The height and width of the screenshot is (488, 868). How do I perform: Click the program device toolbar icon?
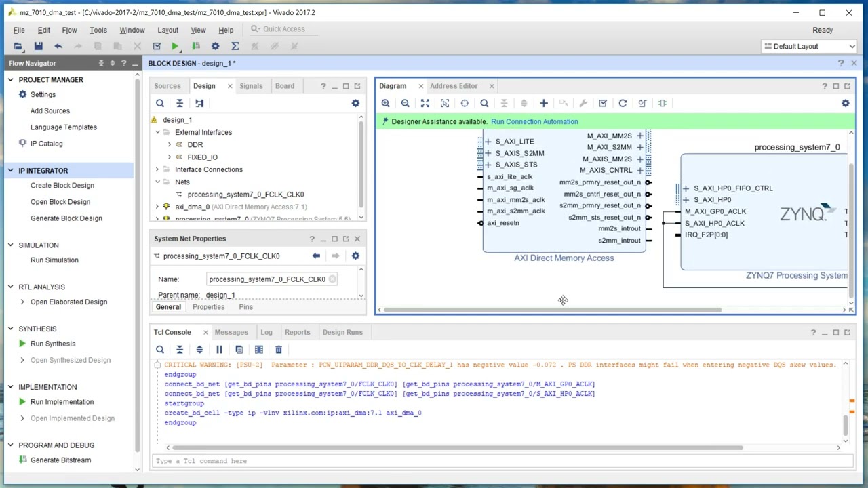[x=196, y=46]
